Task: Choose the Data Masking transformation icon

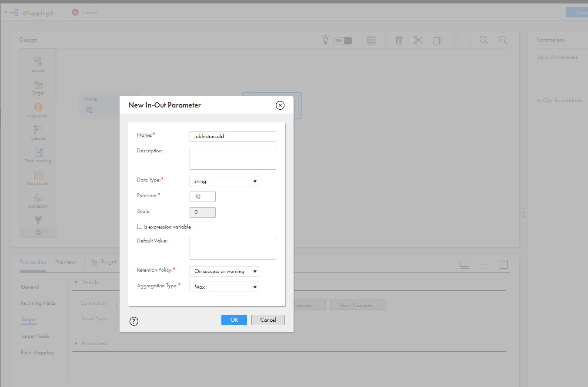Action: 38,152
